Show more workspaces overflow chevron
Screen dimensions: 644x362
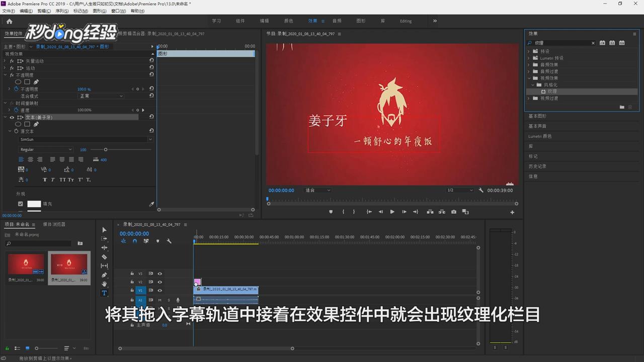click(435, 21)
